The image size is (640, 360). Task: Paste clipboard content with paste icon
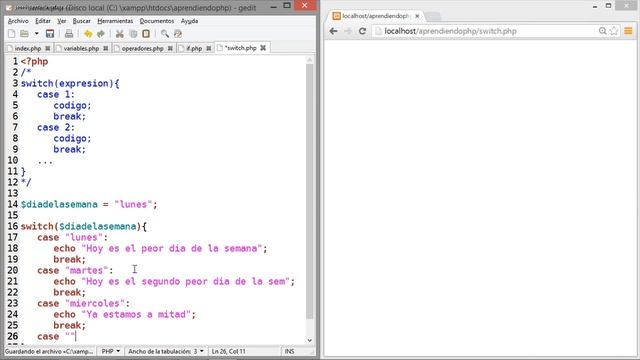[146, 34]
